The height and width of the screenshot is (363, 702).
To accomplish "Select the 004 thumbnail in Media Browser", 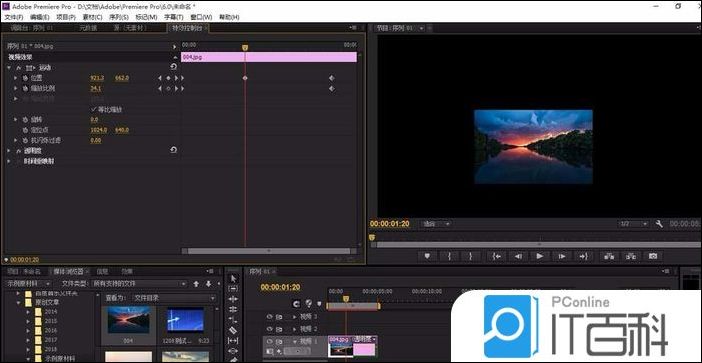I will 129,320.
